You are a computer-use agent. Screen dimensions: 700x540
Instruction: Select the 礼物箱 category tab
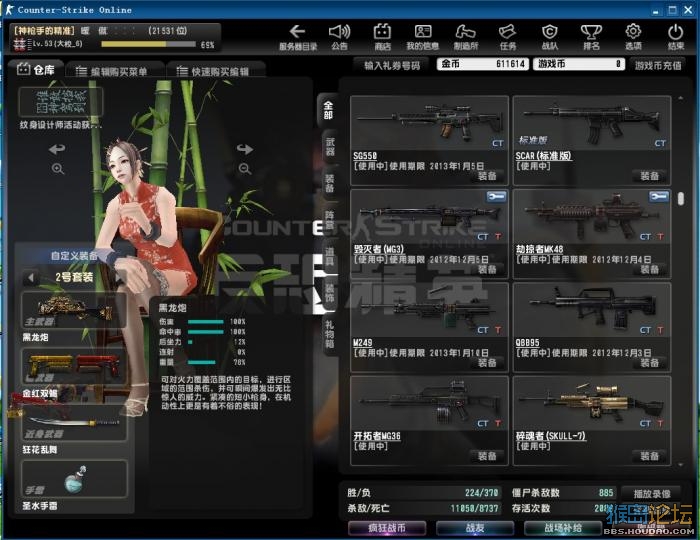click(329, 335)
